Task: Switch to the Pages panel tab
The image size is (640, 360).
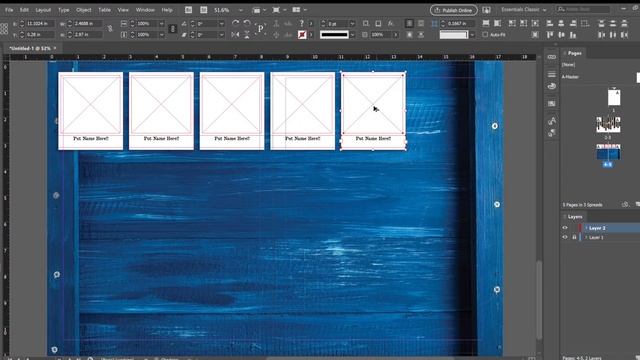Action: coord(574,53)
